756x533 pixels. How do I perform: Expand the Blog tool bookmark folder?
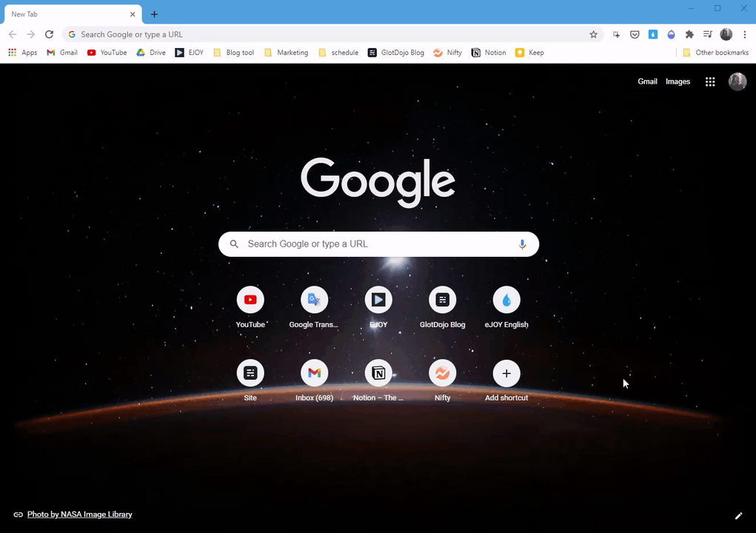click(234, 53)
